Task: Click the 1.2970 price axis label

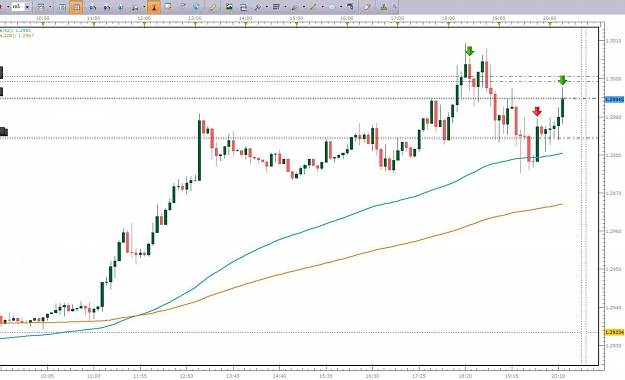Action: [613, 193]
